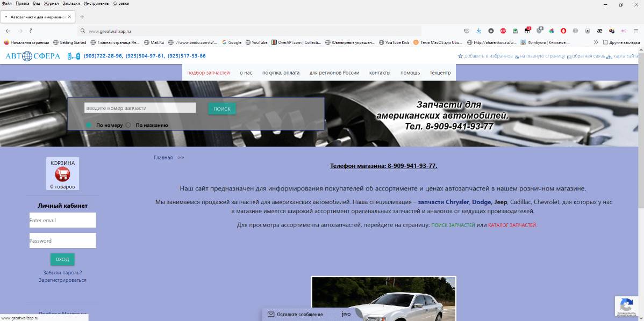This screenshot has height=321, width=644.
Task: Select the 'По названию' search option
Action: pyautogui.click(x=128, y=126)
